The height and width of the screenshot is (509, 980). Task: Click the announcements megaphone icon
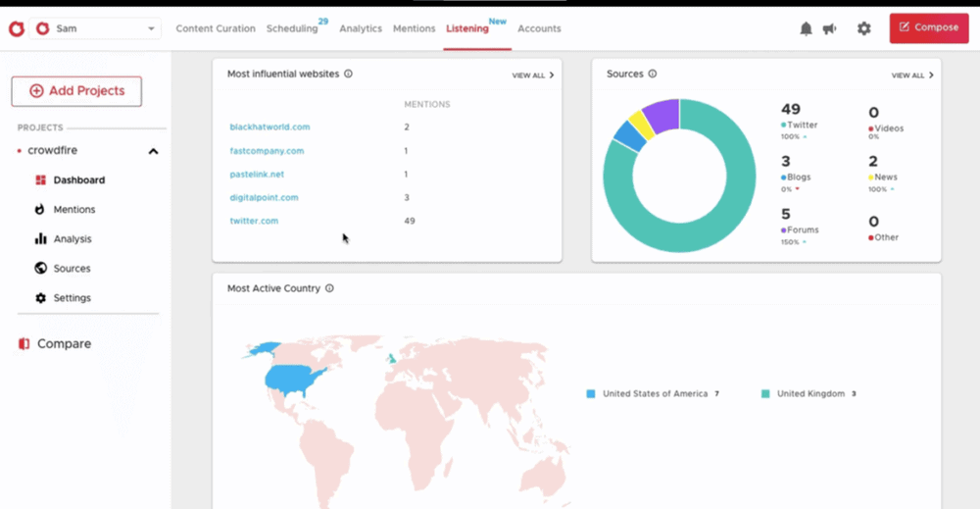click(829, 28)
